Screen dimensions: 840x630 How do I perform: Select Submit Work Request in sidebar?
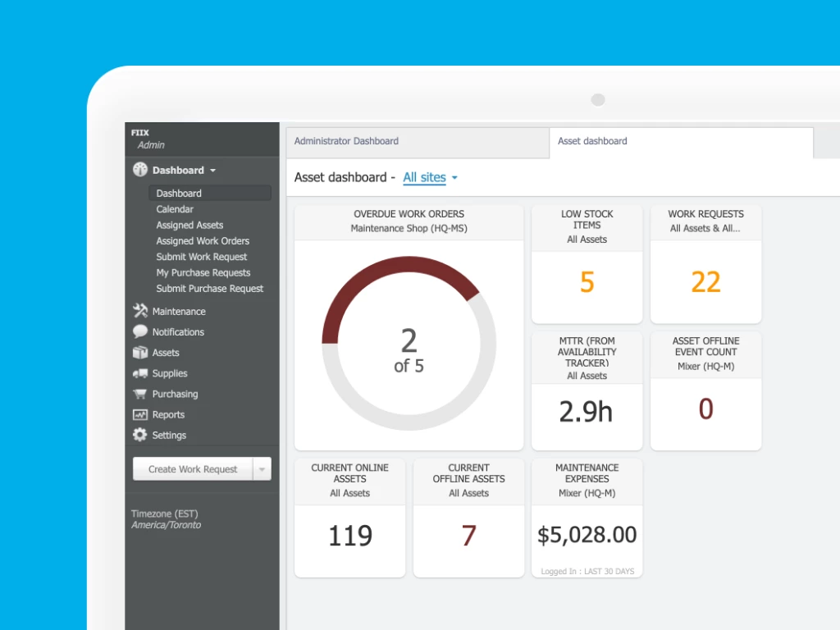pyautogui.click(x=202, y=257)
